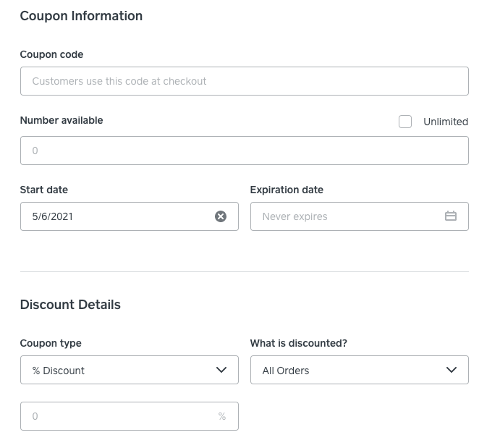The image size is (500, 448).
Task: Click the Discount Details section heading
Action: click(x=70, y=305)
